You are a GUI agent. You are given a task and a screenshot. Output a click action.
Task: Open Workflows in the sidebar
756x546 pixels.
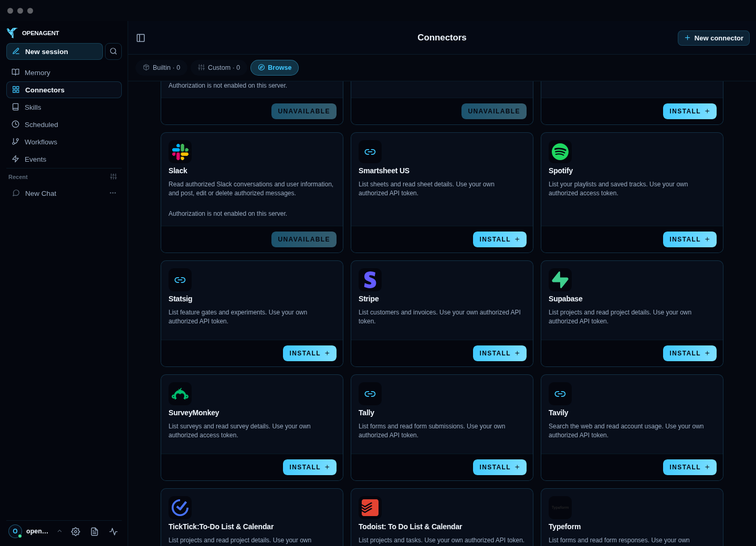[64, 142]
